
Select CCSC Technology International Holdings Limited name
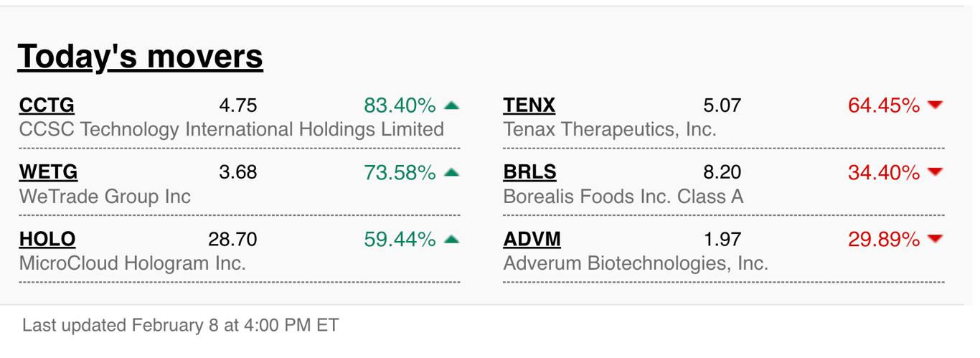[x=232, y=130]
